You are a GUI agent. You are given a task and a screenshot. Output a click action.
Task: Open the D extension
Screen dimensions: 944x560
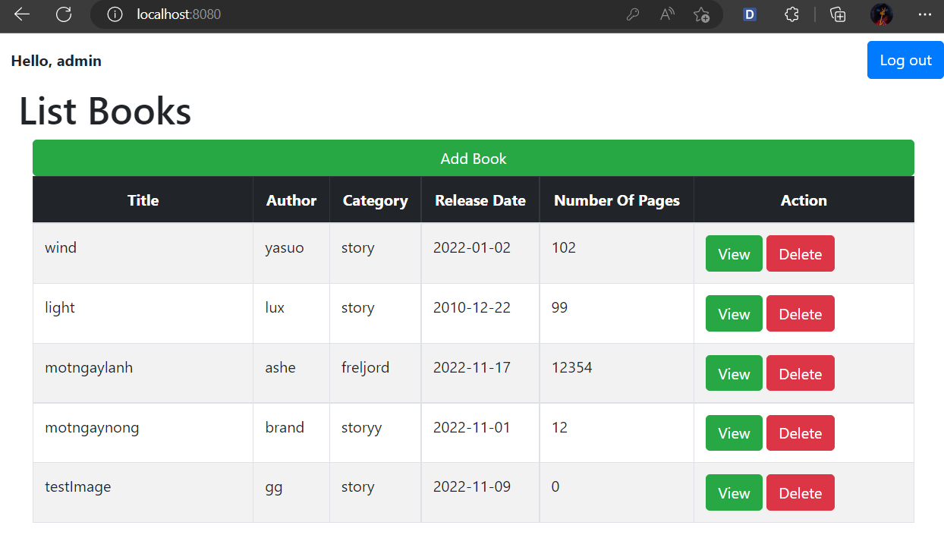[x=749, y=14]
